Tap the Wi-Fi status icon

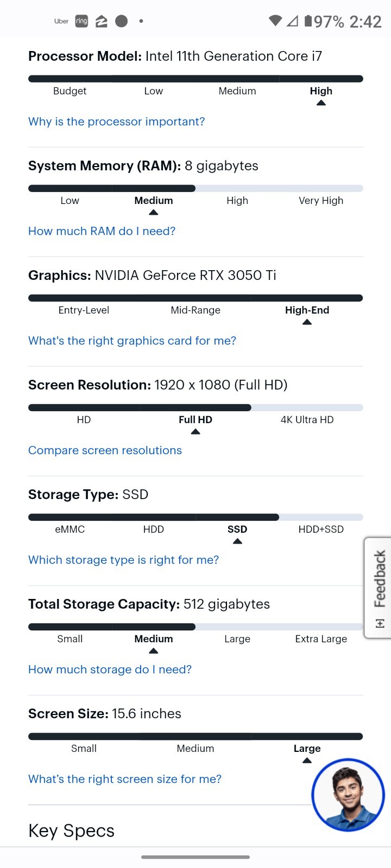click(x=275, y=21)
